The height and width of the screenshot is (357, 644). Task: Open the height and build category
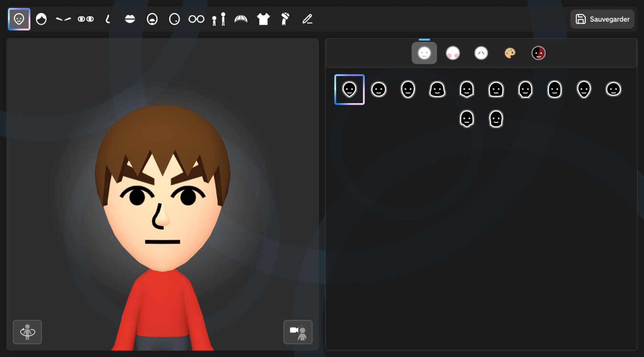click(219, 19)
